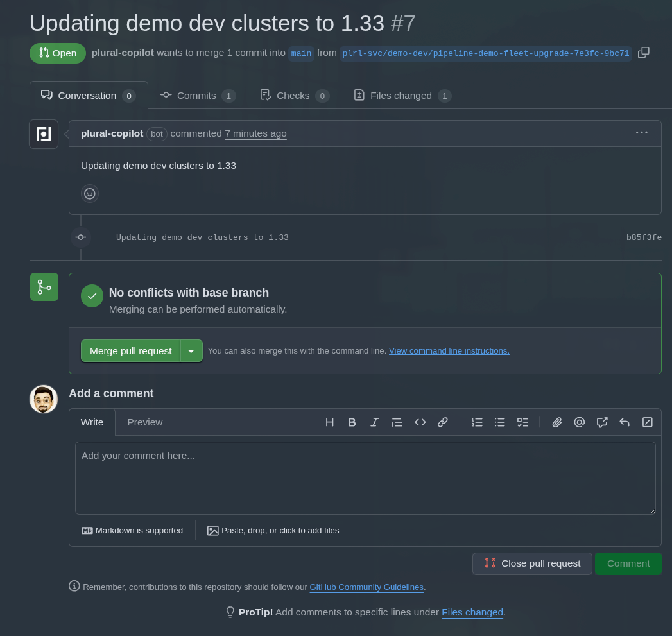Insert a task list in comment

522,422
